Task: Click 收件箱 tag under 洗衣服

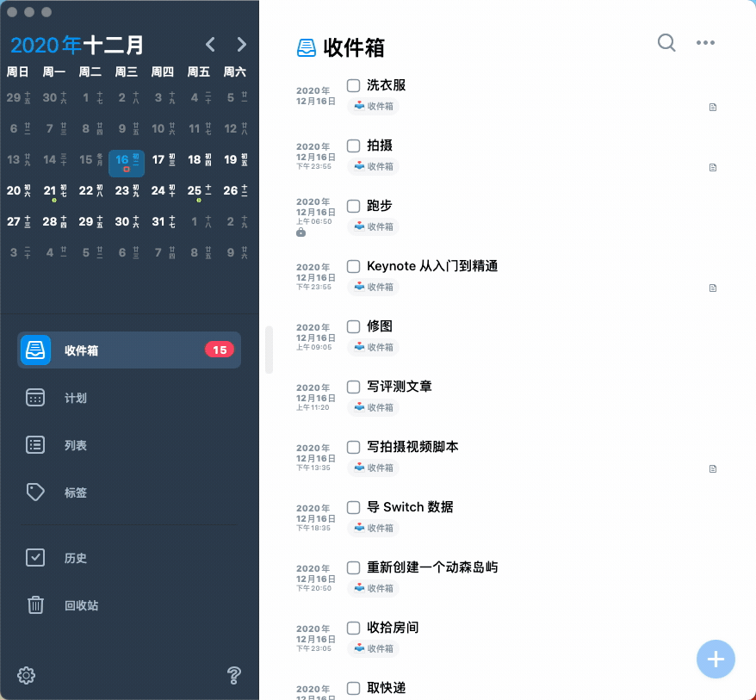Action: point(373,106)
